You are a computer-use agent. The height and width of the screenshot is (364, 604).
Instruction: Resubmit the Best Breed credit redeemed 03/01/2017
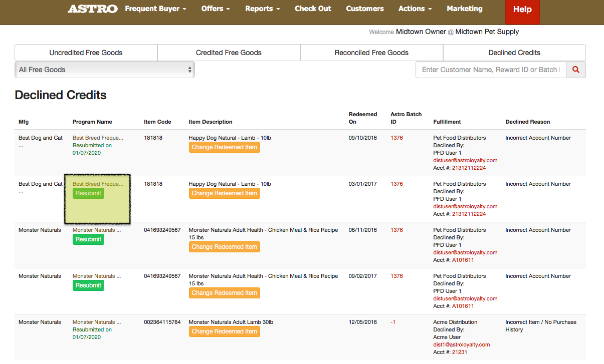point(88,193)
